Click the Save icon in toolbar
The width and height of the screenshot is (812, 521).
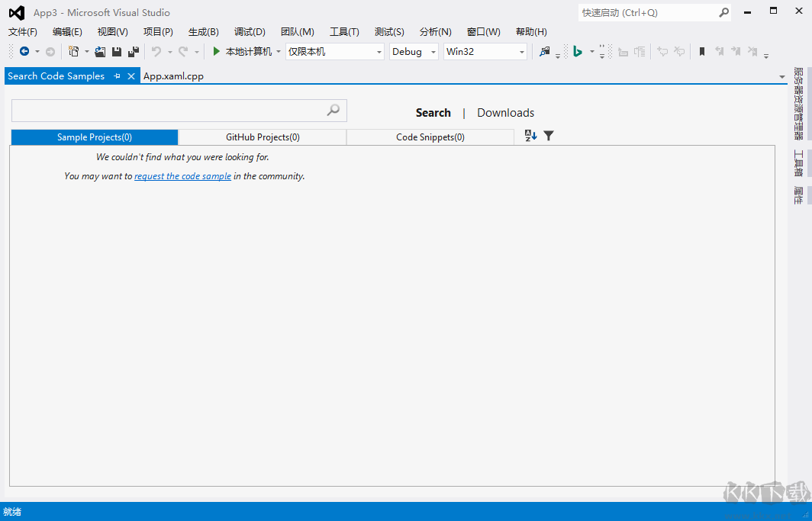coord(116,51)
